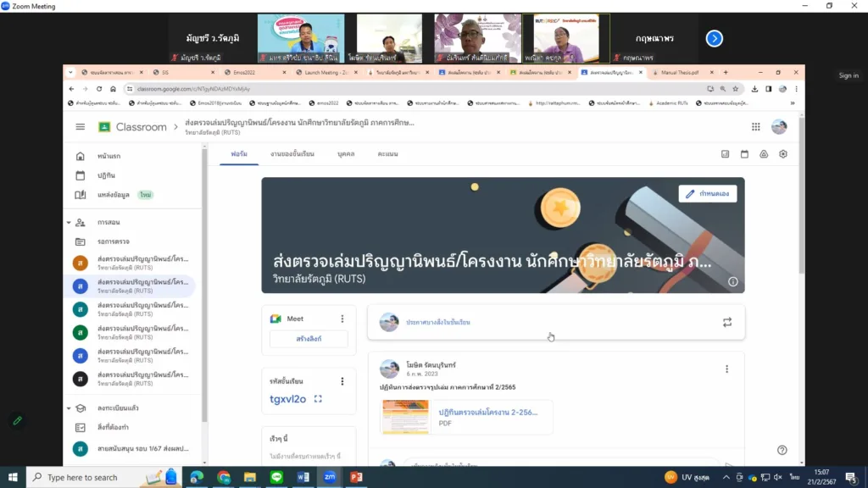
Task: Open แหล่งข้อมูล resources in the sidebar
Action: coord(114,195)
